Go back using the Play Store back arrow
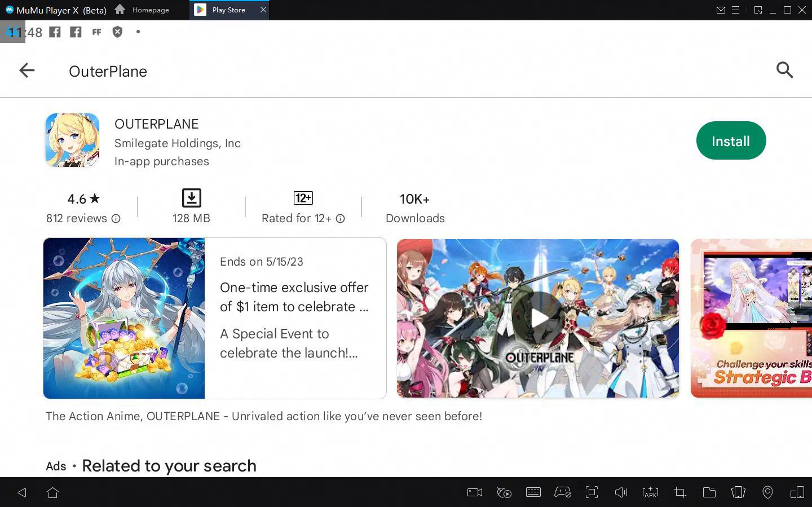Image resolution: width=812 pixels, height=507 pixels. [27, 70]
